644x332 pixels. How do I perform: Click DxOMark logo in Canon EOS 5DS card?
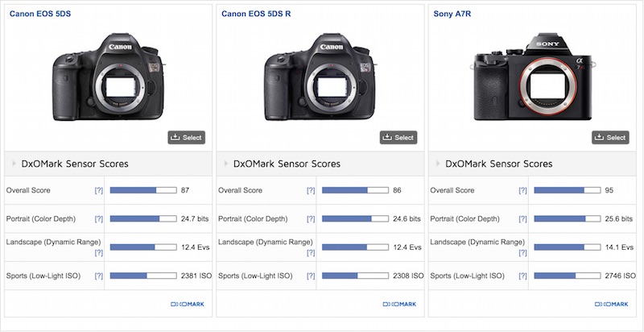coord(188,304)
